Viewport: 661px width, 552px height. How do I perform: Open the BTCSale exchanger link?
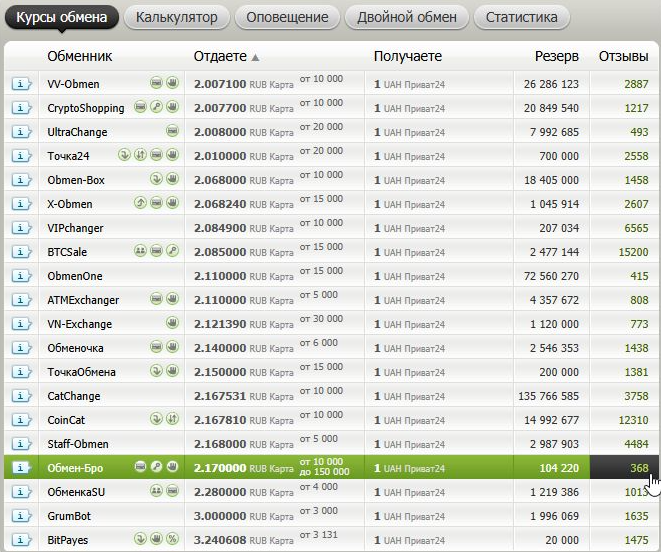(x=67, y=253)
